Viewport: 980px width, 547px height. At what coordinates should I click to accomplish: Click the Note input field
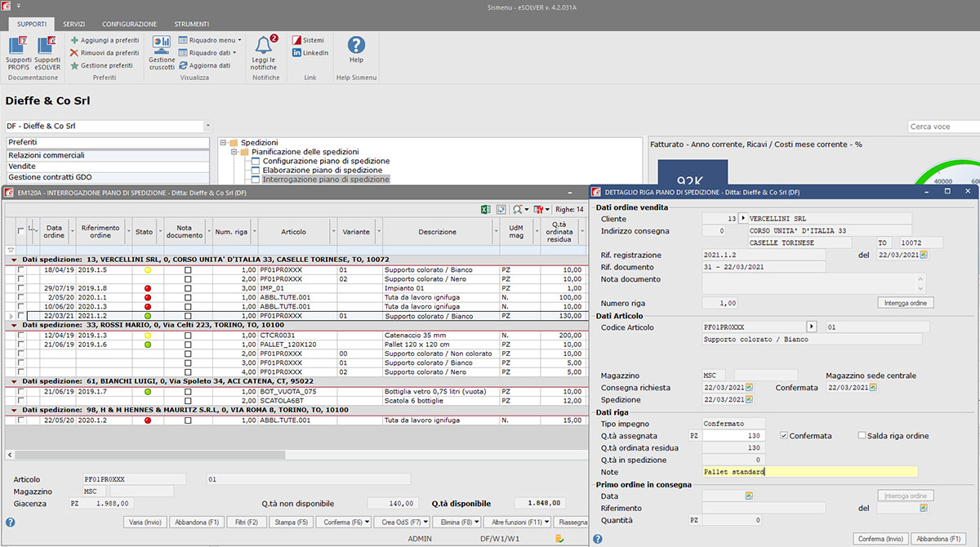809,472
